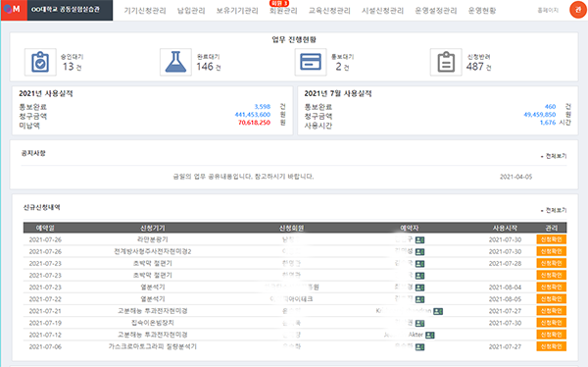Click the 사용시작 date 2021-08-04
The width and height of the screenshot is (588, 367).
pyautogui.click(x=505, y=288)
